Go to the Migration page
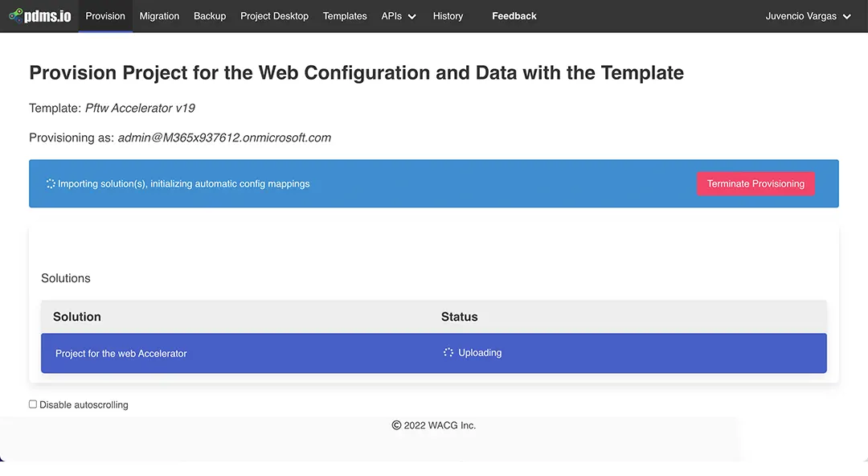Image resolution: width=868 pixels, height=476 pixels. pyautogui.click(x=159, y=16)
